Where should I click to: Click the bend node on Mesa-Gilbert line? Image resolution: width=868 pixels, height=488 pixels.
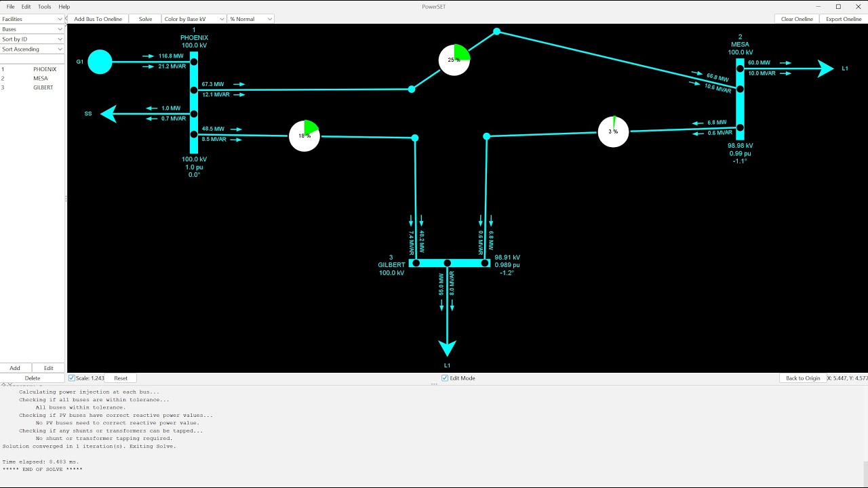tap(486, 136)
